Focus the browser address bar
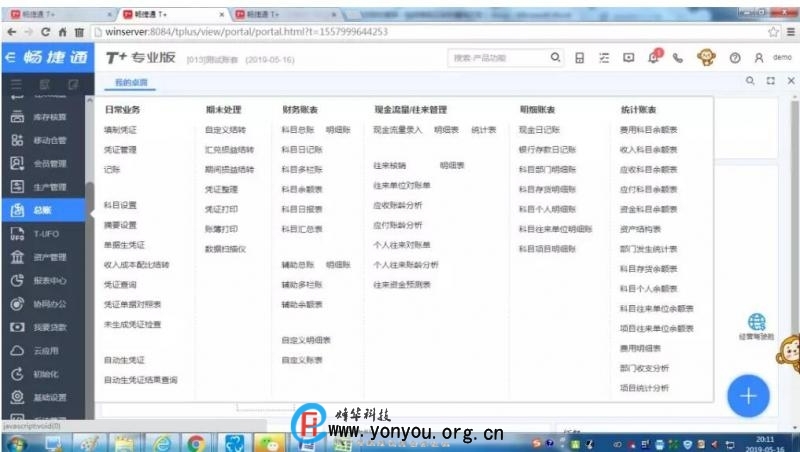800x452 pixels. [429, 32]
